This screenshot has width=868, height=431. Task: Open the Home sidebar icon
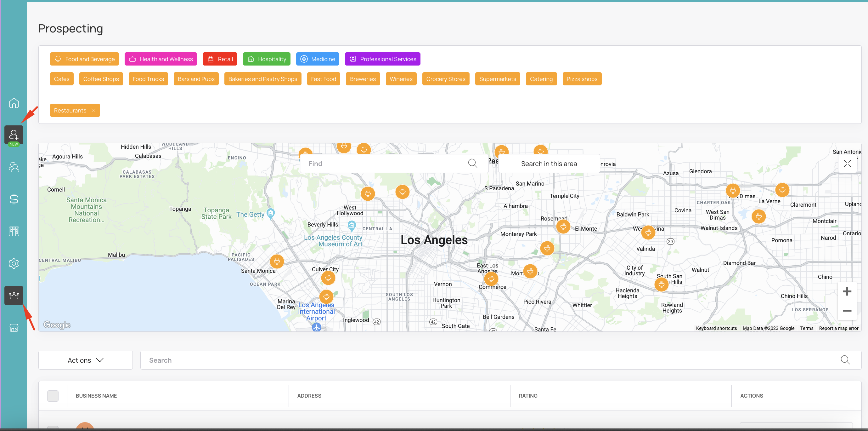14,103
